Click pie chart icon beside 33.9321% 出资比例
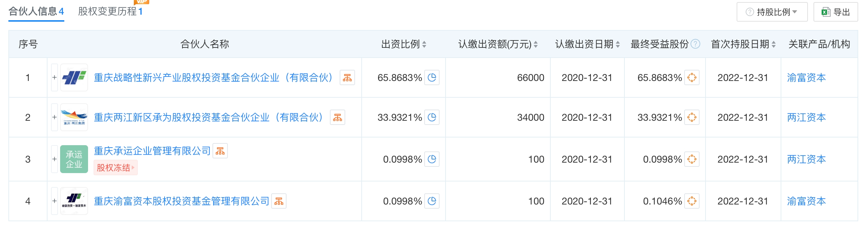 (432, 117)
